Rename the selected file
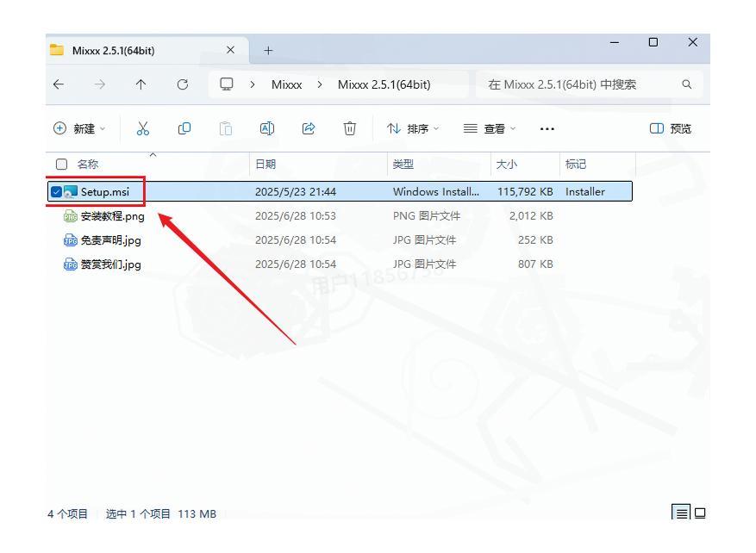The image size is (756, 553). click(267, 128)
